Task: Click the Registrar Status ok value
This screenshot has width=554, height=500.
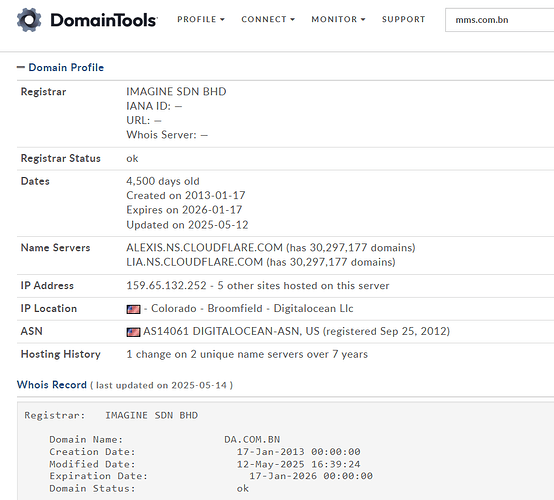Action: point(132,158)
